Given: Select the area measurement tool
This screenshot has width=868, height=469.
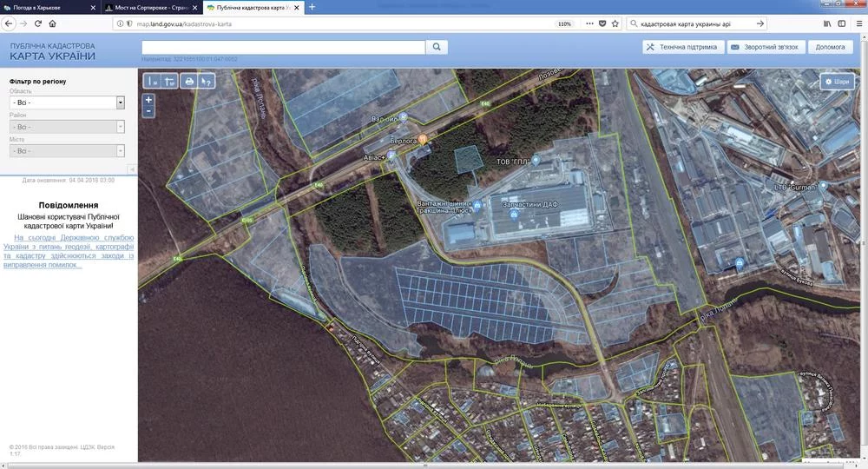Looking at the screenshot, I should point(169,82).
